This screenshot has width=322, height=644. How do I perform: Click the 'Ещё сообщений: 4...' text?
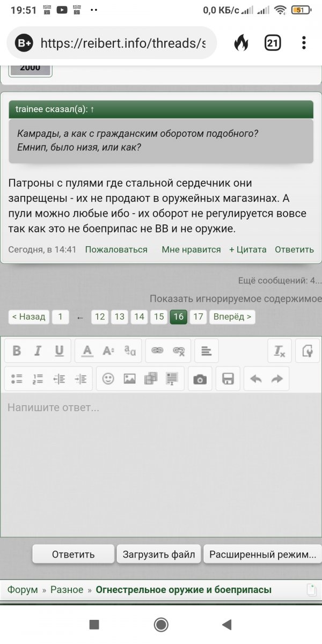click(280, 281)
